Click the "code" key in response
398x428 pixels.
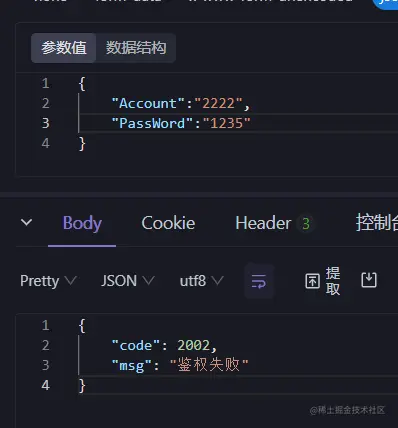[x=136, y=346]
